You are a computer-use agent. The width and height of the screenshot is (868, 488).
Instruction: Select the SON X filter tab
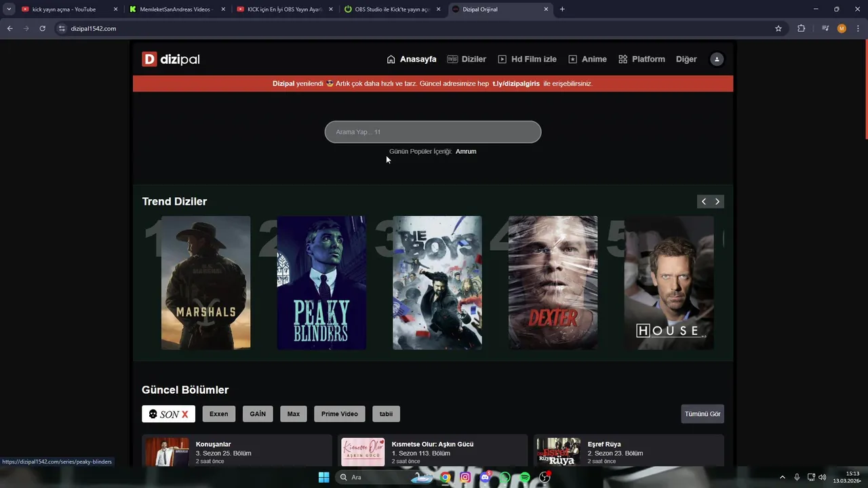click(x=168, y=413)
